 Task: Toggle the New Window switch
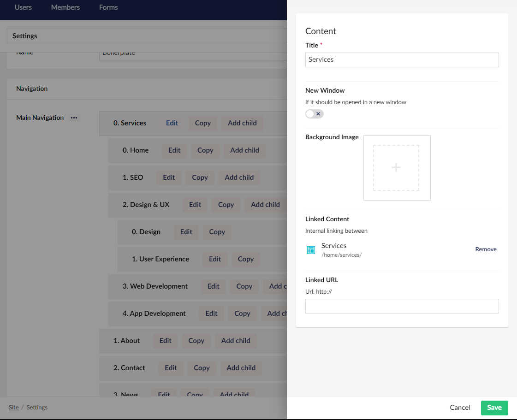314,114
